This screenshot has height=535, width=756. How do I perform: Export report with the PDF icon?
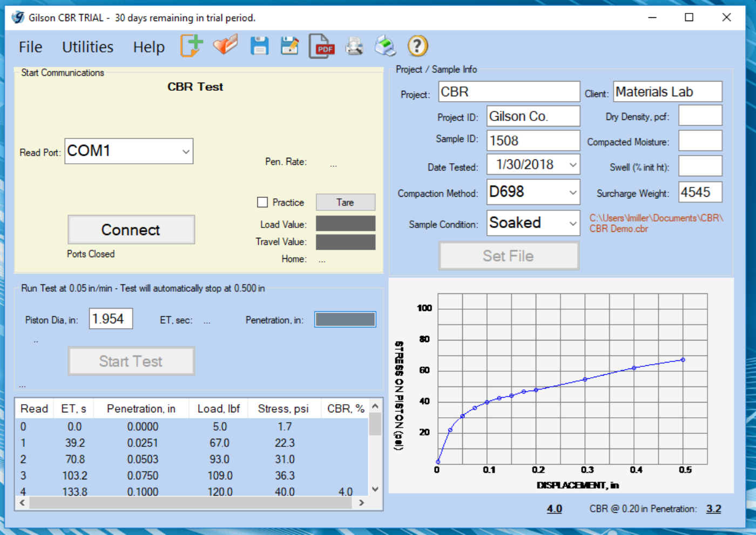tap(322, 46)
